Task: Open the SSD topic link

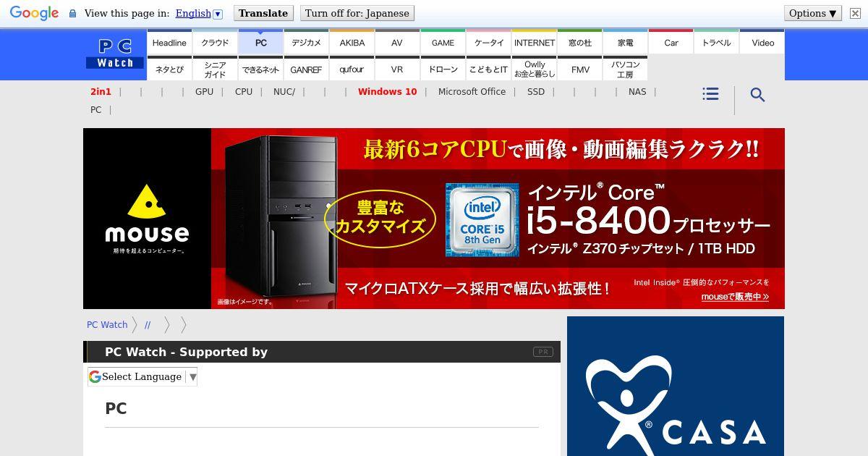Action: (536, 91)
